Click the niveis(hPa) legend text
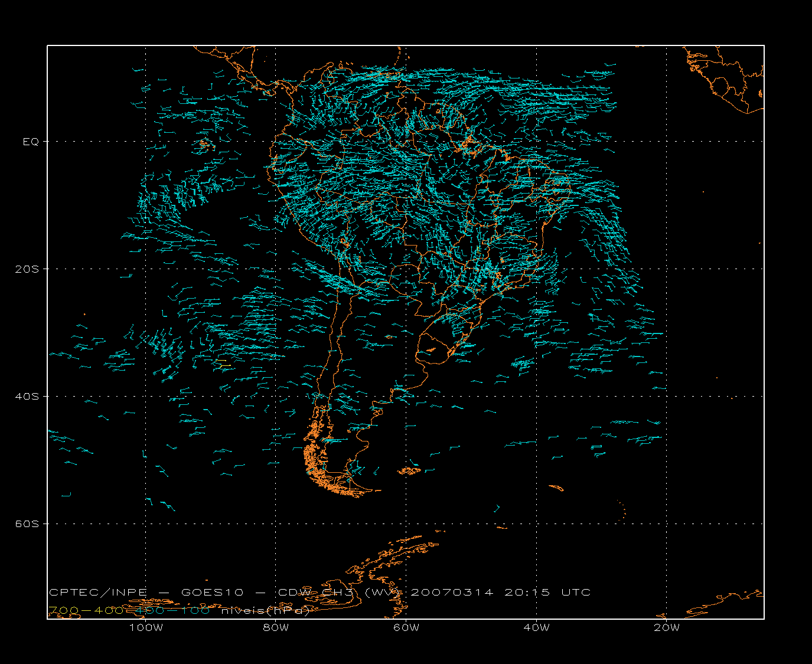Viewport: 812px width, 664px height. click(x=266, y=611)
